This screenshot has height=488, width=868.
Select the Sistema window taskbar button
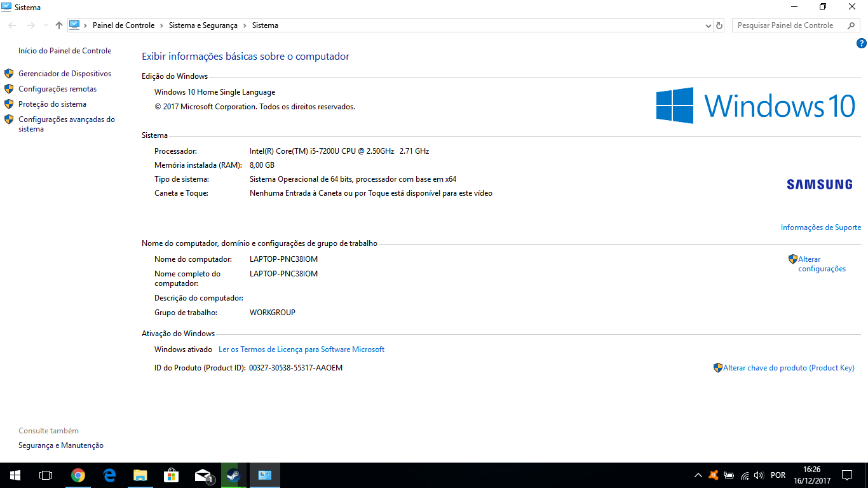pos(265,475)
